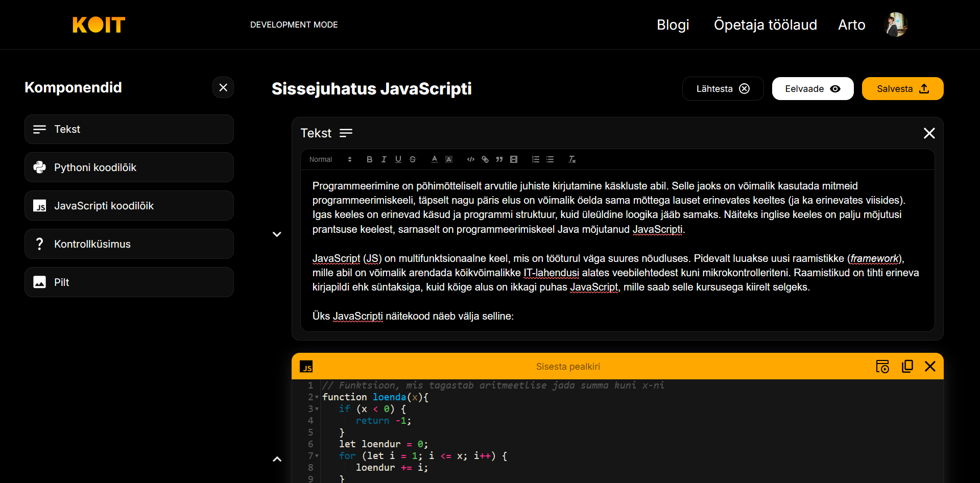
Task: Open the Blogi menu item
Action: (x=673, y=25)
